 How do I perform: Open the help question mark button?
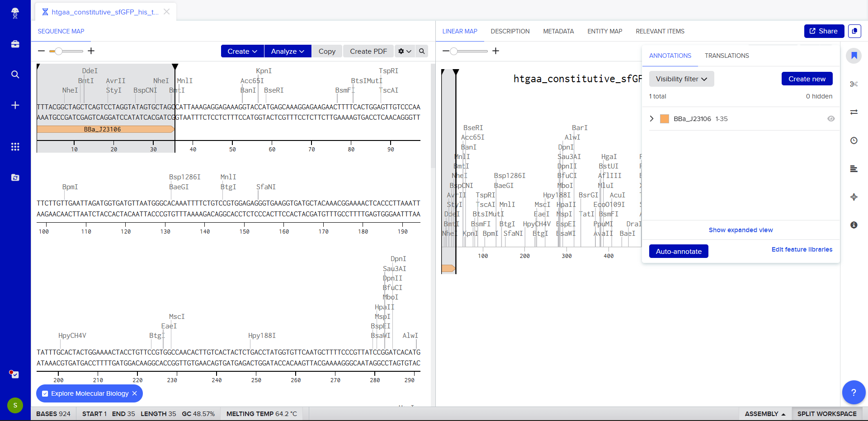coord(853,393)
